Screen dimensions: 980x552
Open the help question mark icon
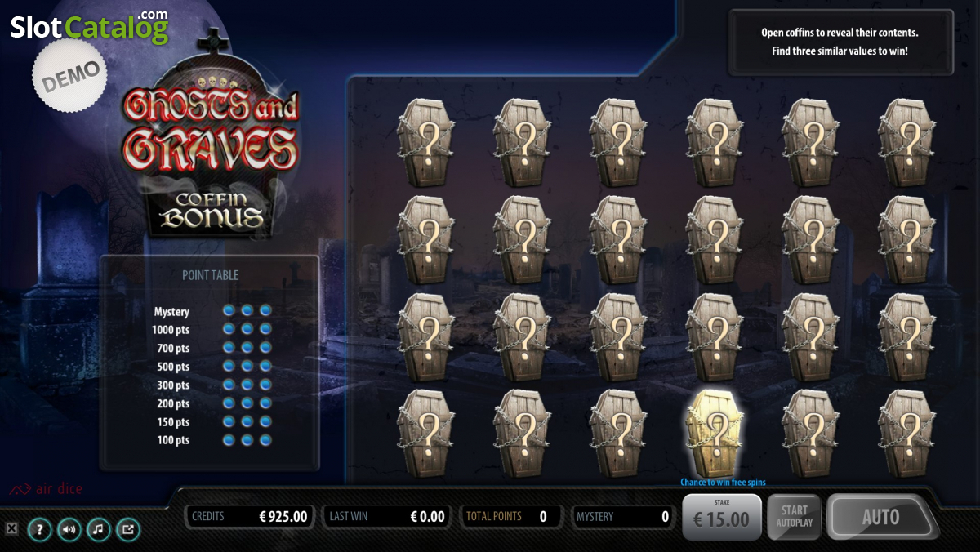tap(39, 529)
